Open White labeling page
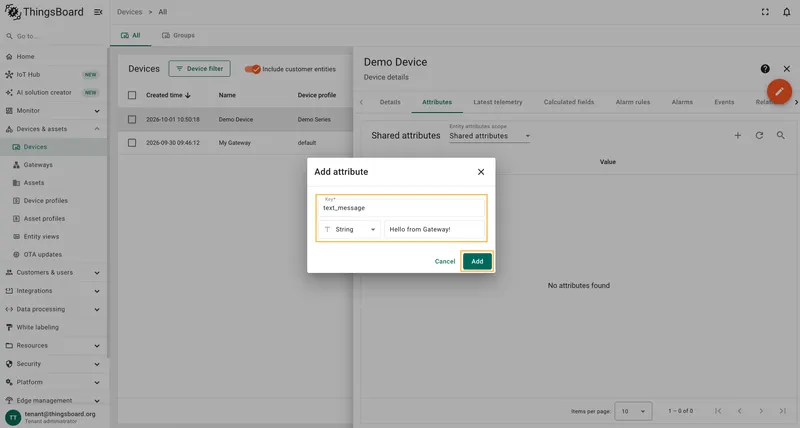 tap(54, 328)
